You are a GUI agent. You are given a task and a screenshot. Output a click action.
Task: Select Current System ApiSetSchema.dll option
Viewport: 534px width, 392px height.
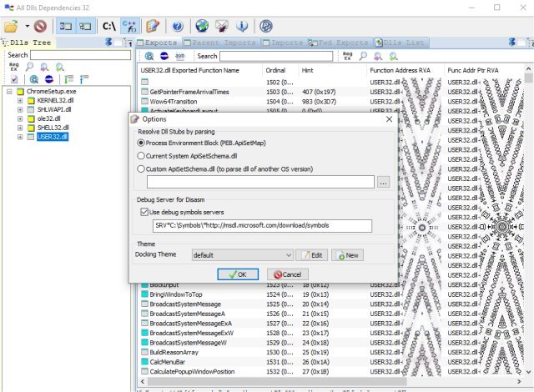141,156
